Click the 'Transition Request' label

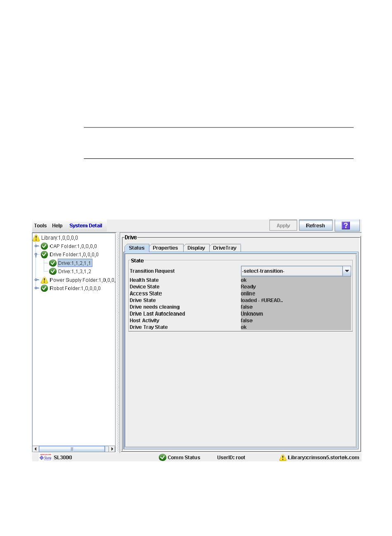pos(152,271)
